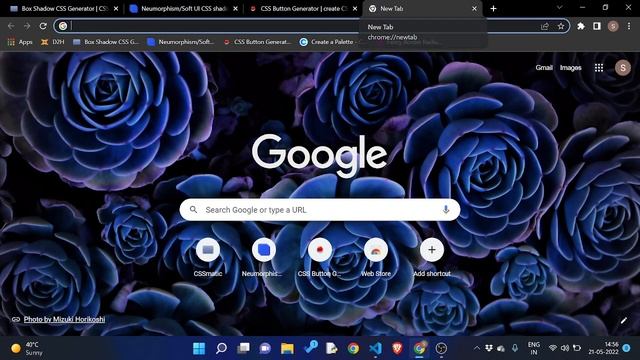Viewport: 640px width, 360px height.
Task: Open the Windows Start button
Action: pyautogui.click(x=199, y=348)
